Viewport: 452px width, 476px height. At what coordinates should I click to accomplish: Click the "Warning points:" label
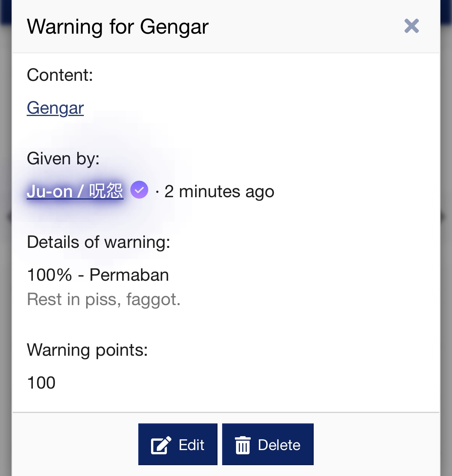coord(87,350)
